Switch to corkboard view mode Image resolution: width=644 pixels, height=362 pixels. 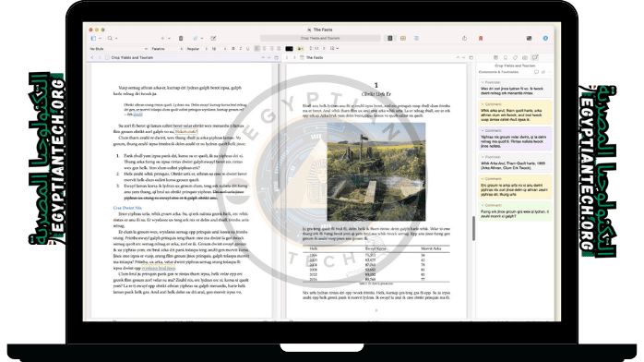[403, 38]
